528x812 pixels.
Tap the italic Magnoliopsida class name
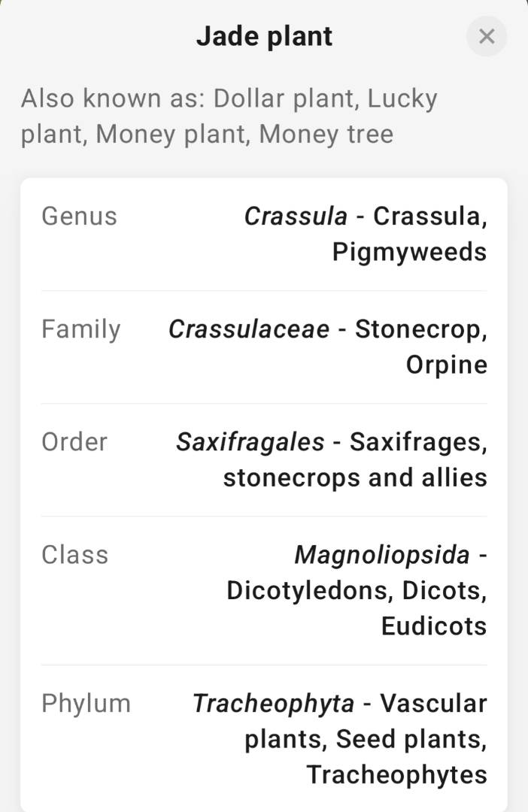[x=382, y=555]
